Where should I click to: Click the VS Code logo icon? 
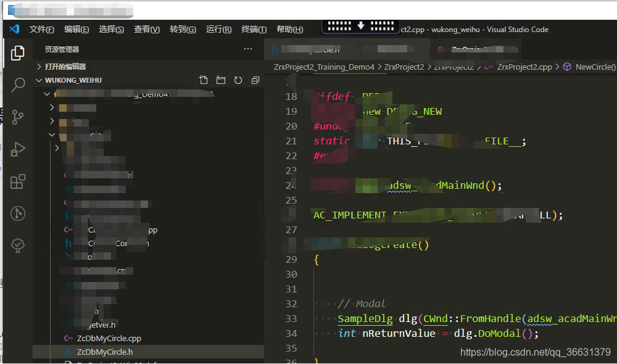[x=15, y=29]
